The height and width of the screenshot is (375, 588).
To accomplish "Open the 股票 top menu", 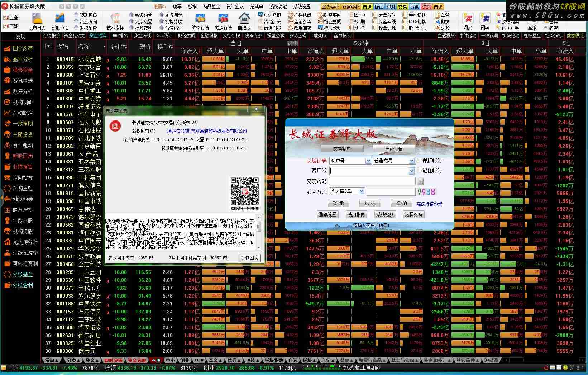I will click(x=177, y=6).
